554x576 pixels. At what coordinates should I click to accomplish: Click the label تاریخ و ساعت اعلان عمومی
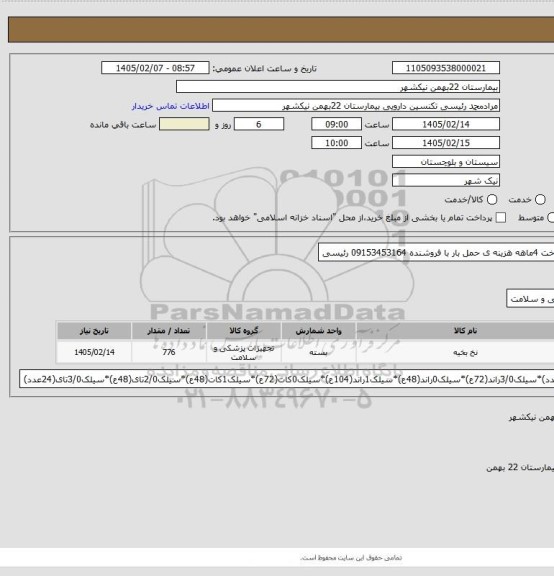[x=265, y=69]
